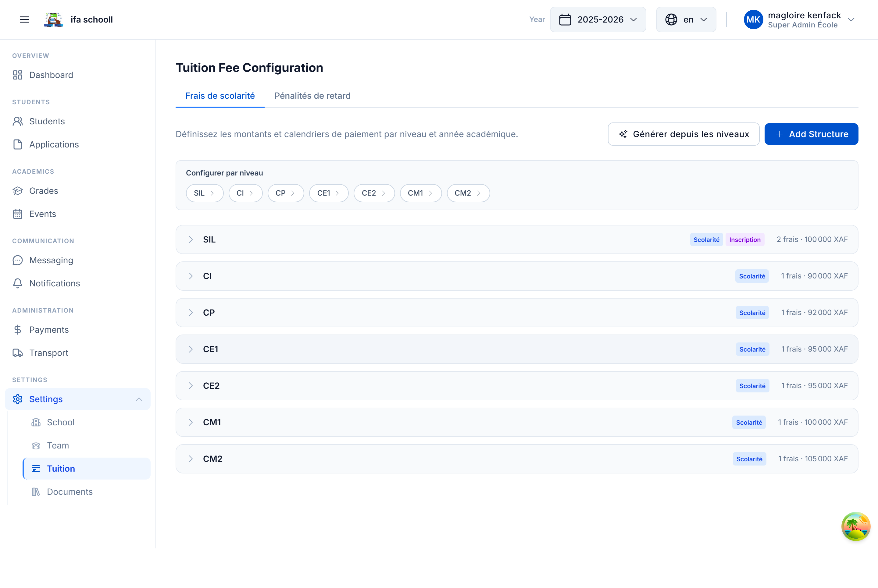Expand the SIL fee row
878x588 pixels.
click(191, 240)
